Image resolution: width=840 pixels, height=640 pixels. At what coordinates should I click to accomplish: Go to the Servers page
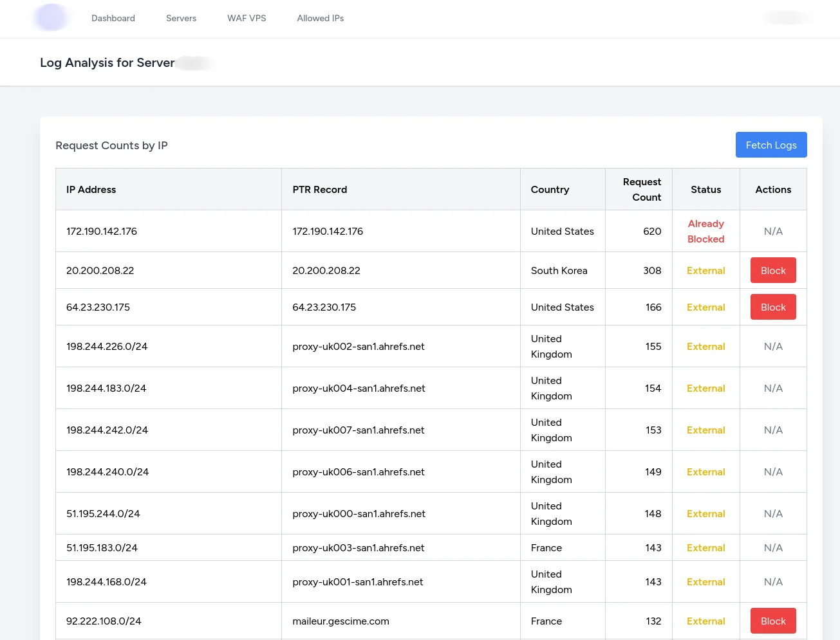pos(181,18)
